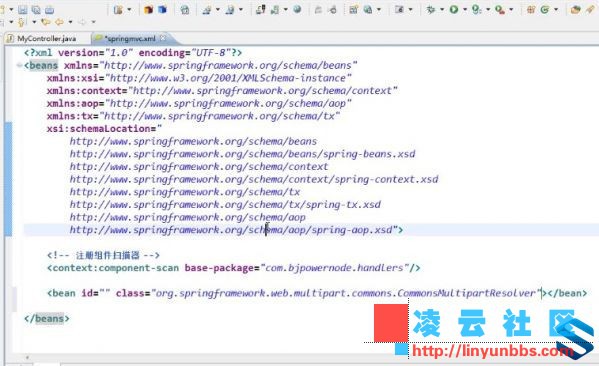Viewport: 599px width, 366px height.
Task: Click the xmlns:aop attribute line
Action: click(199, 103)
